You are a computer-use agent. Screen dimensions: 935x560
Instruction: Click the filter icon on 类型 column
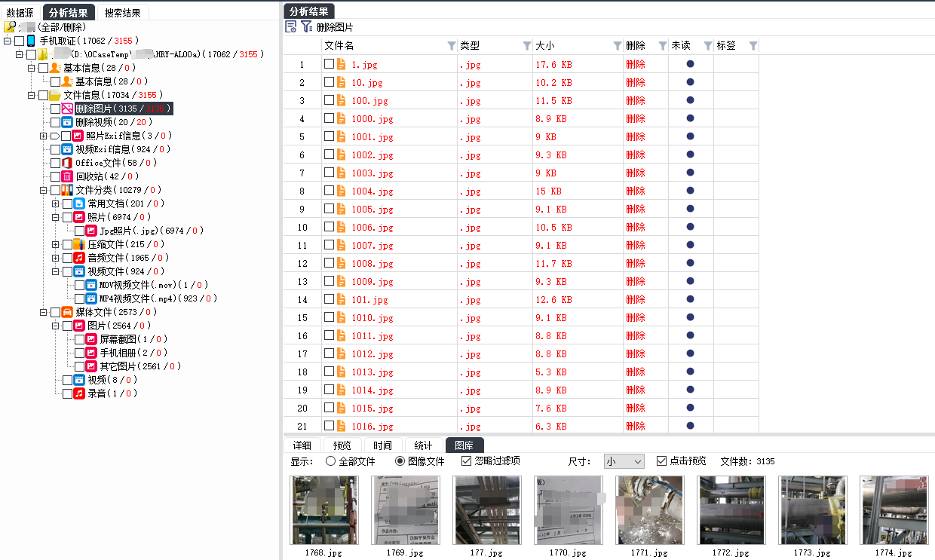(x=526, y=46)
